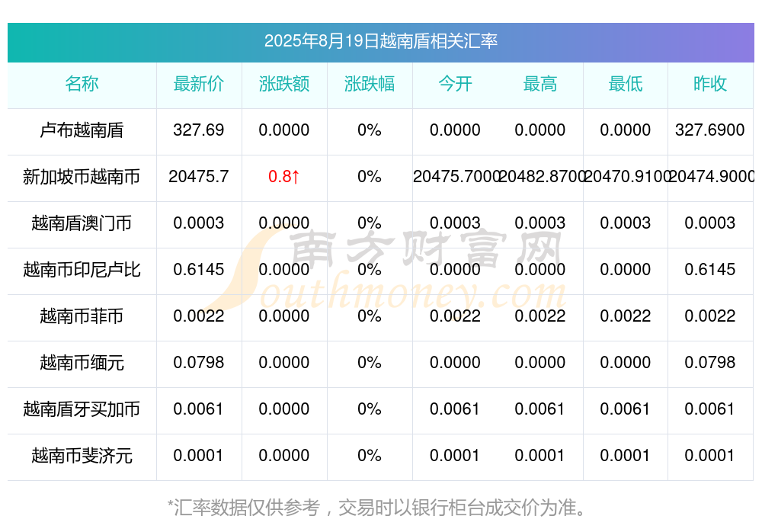Click latest price 0.0003 for 越南盾澳门币
Image resolution: width=762 pixels, height=532 pixels.
coord(198,223)
